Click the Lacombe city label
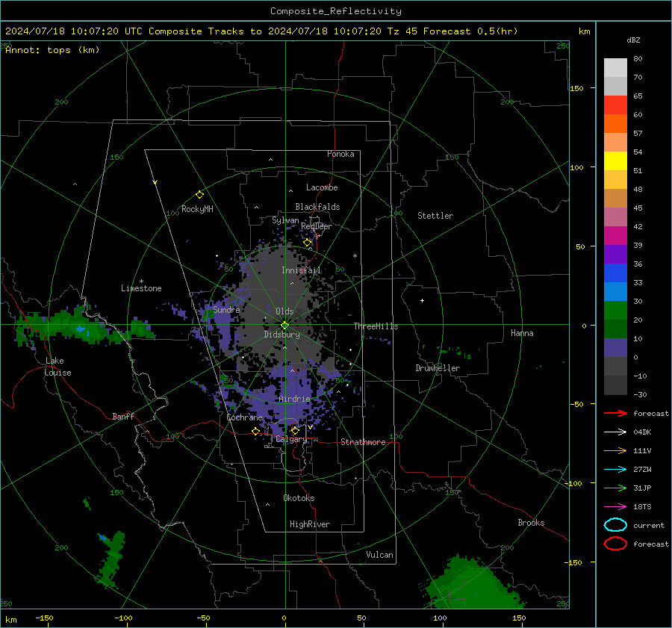Image resolution: width=672 pixels, height=628 pixels. point(322,187)
